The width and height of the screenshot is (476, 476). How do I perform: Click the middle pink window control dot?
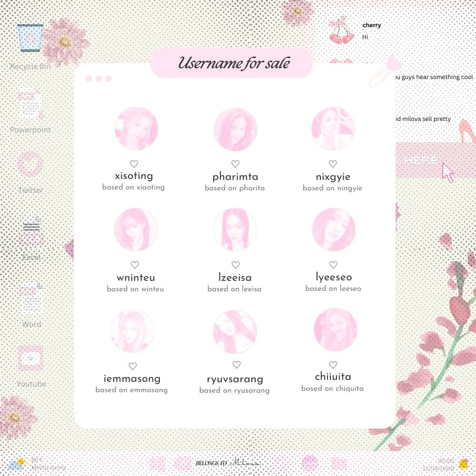point(99,79)
